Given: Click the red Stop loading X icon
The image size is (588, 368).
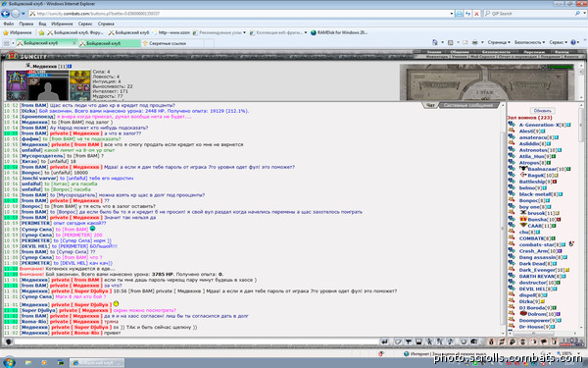Looking at the screenshot, I should (x=476, y=14).
